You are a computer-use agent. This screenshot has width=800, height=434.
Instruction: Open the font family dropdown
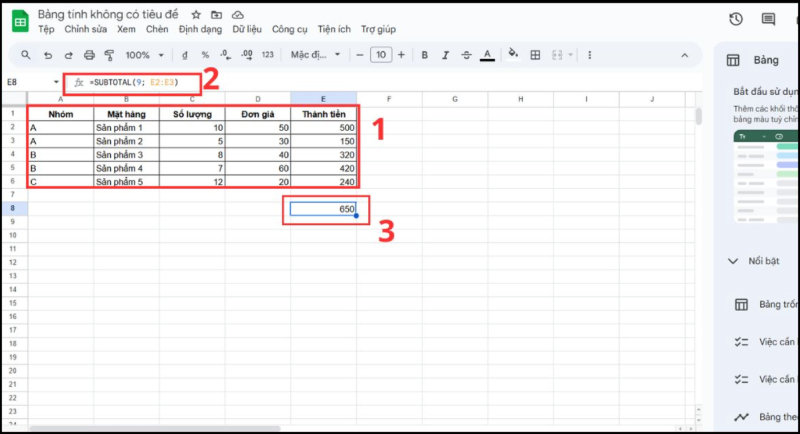[x=315, y=55]
